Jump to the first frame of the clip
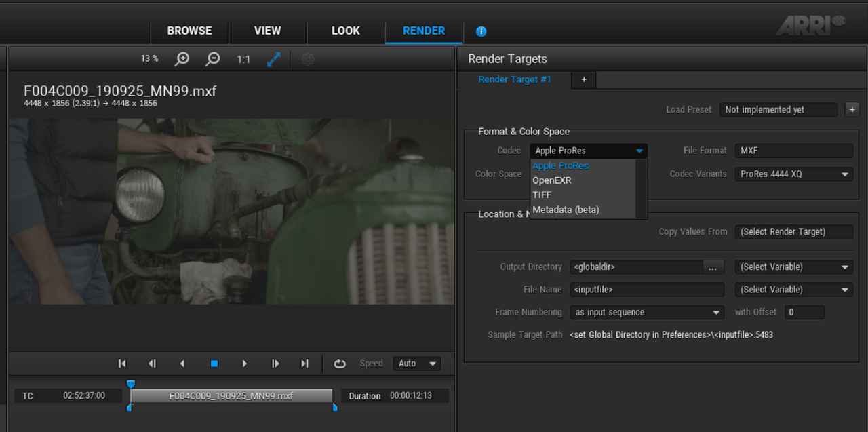This screenshot has height=432, width=868. (x=122, y=364)
